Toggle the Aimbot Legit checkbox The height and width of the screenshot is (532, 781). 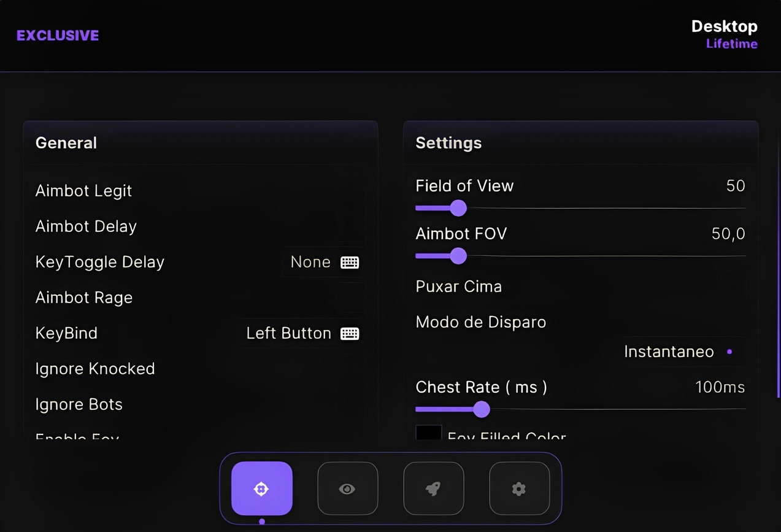[350, 191]
